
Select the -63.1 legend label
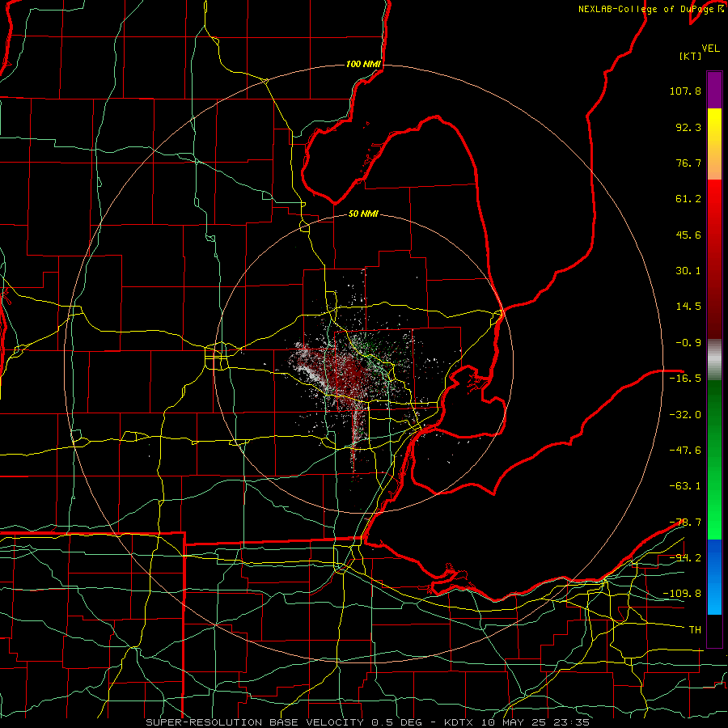click(x=685, y=486)
